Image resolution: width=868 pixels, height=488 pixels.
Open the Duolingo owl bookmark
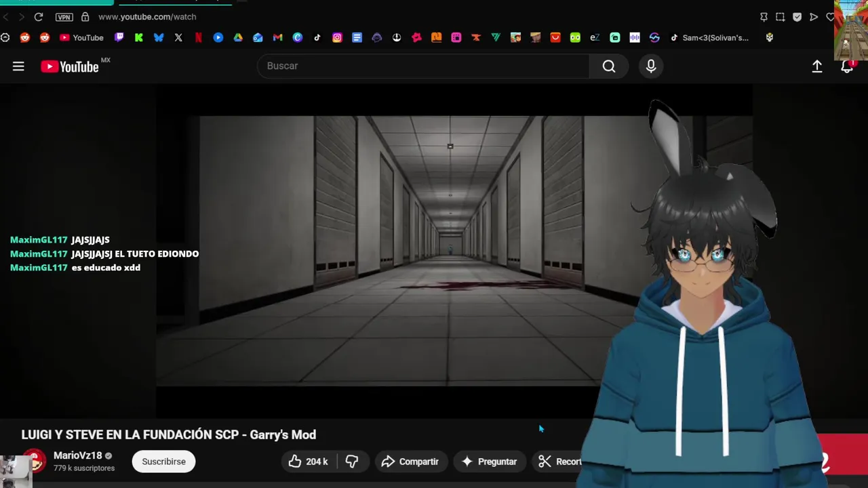575,38
